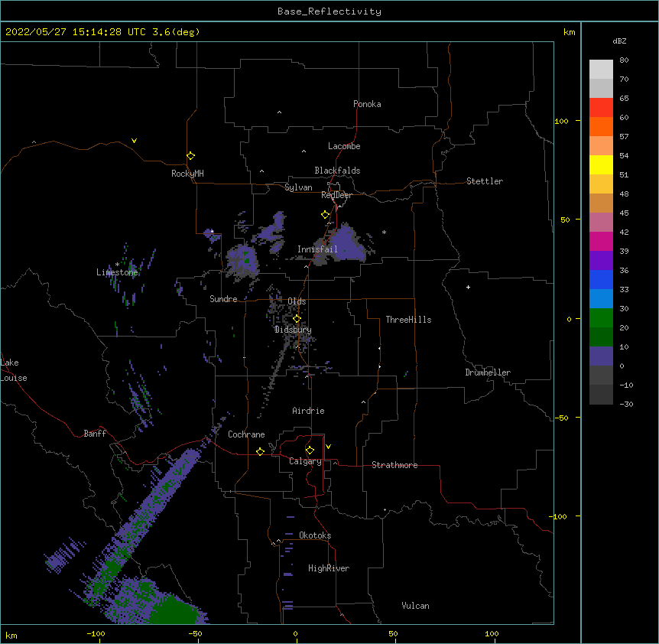Click the Airdrie town label

[x=309, y=411]
